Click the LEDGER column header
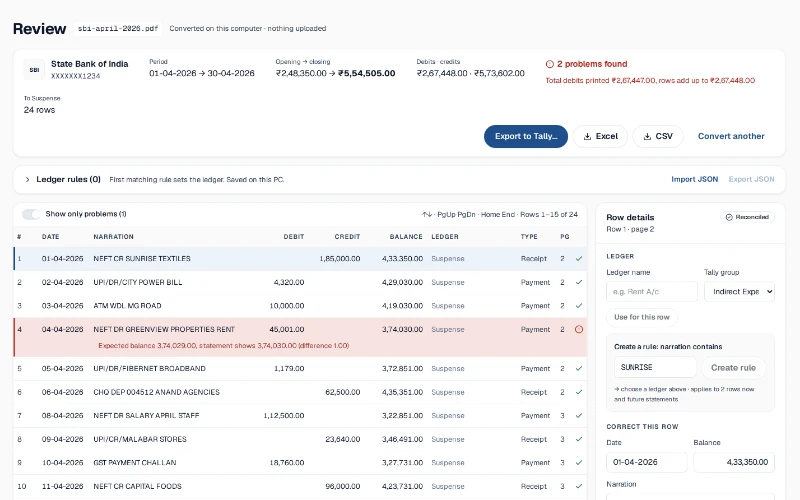This screenshot has height=500, width=800. (445, 237)
